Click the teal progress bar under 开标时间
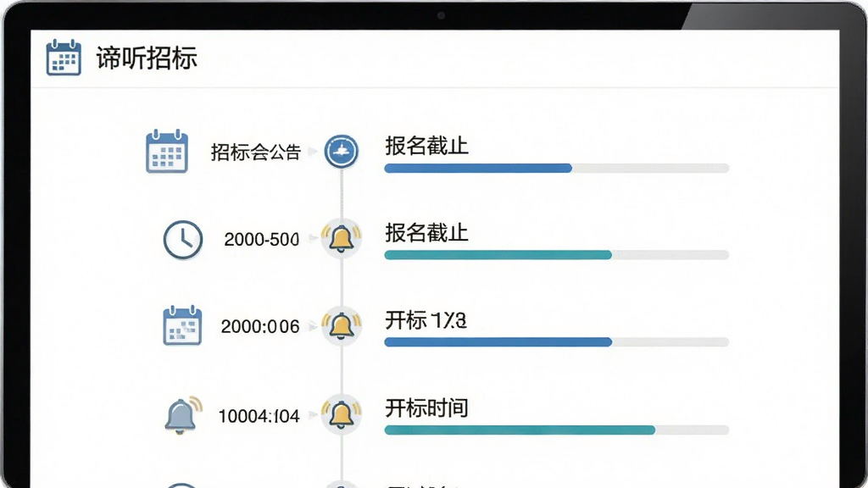 [556, 430]
